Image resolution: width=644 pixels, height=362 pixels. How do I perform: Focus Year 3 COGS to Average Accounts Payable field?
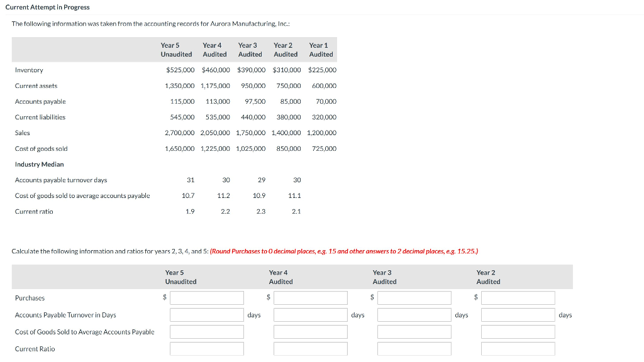tap(414, 332)
